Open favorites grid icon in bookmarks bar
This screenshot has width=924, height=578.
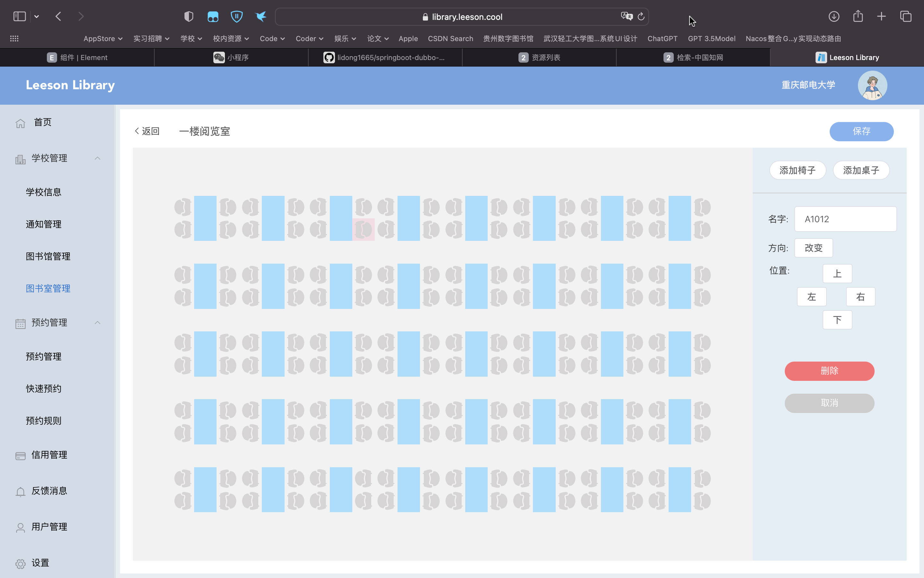14,39
